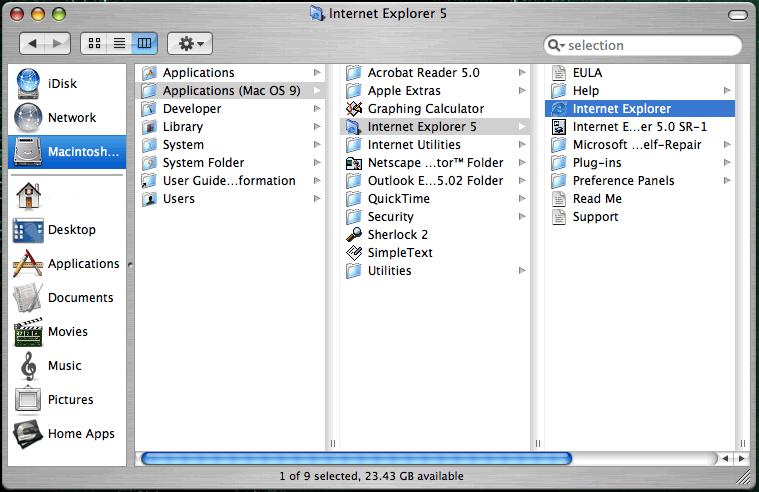Click the first column resize handle

333,443
